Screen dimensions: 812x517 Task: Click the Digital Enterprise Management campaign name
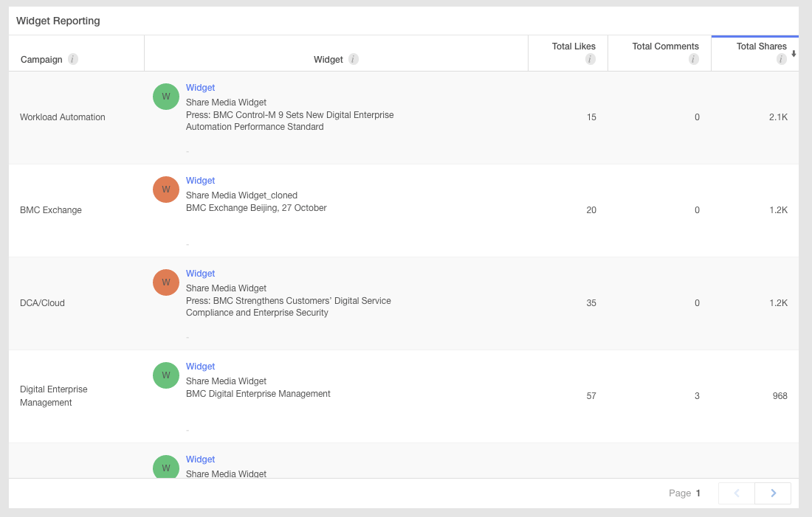tap(53, 396)
